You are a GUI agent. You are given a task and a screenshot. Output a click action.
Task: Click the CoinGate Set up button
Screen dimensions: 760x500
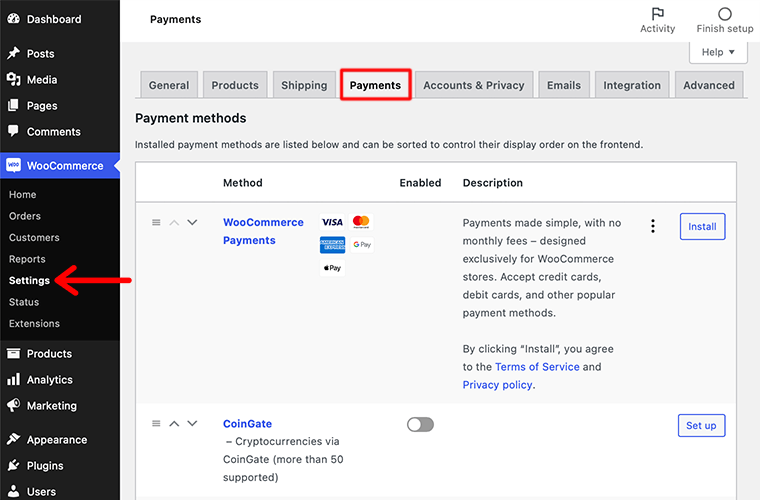pyautogui.click(x=701, y=425)
